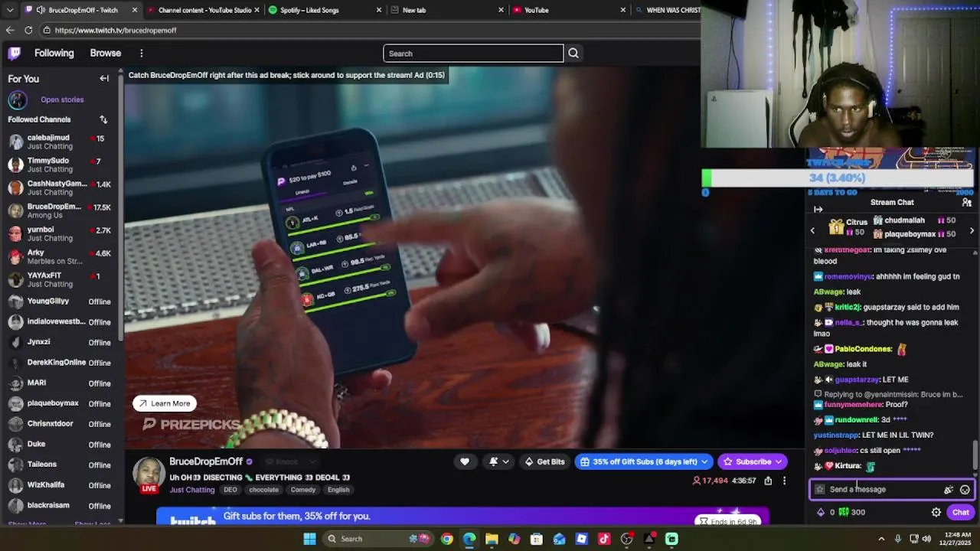Open chat settings gear
980x551 pixels.
click(936, 512)
